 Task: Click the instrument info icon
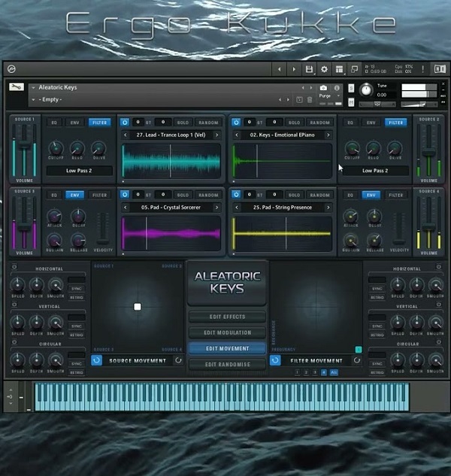337,88
